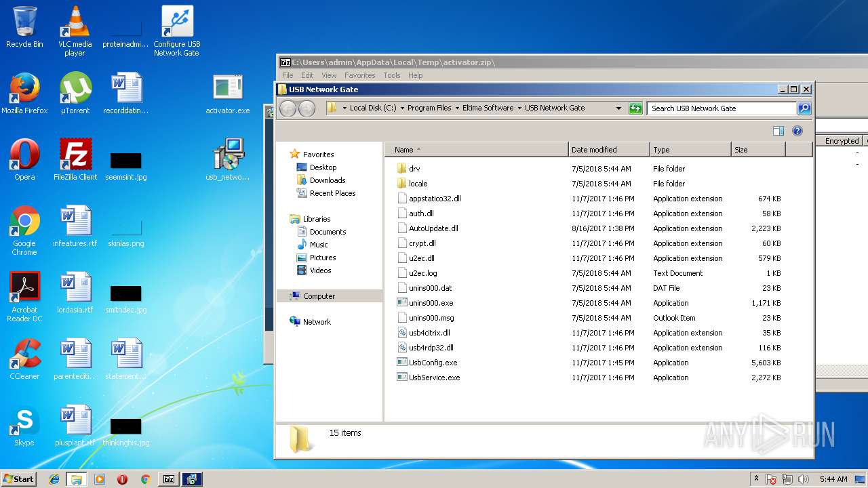
Task: Click the Explorer Forward navigation button
Action: coord(307,108)
